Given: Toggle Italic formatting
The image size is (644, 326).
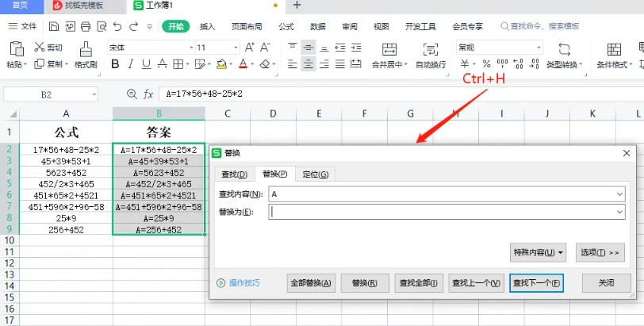Looking at the screenshot, I should coord(131,64).
